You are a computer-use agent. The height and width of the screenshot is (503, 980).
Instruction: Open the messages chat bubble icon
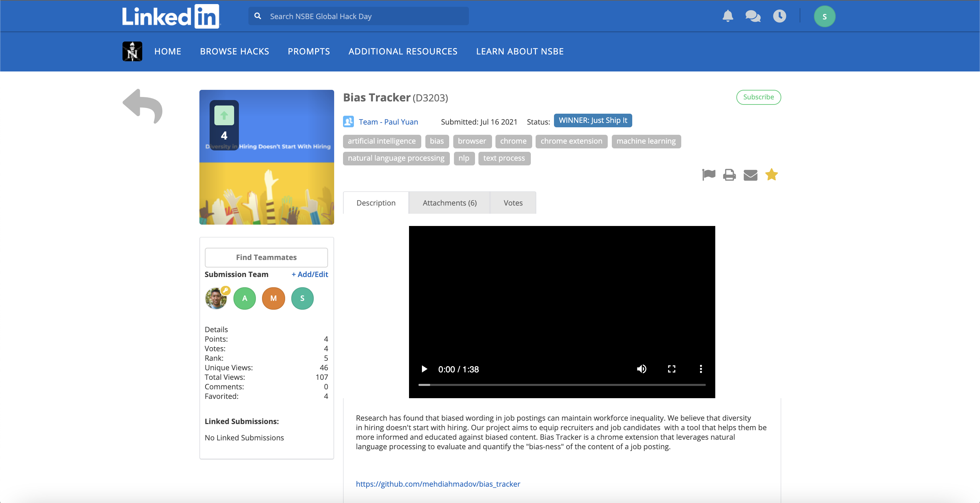[x=753, y=16]
